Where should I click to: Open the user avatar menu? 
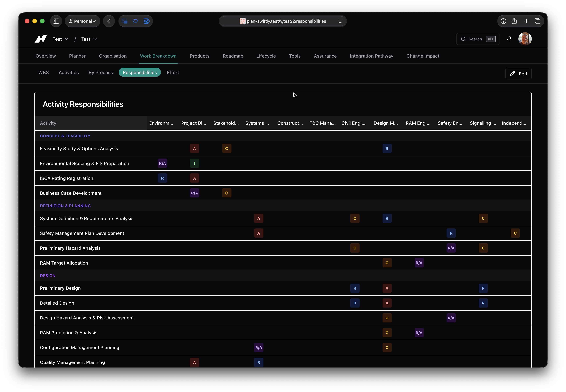(x=525, y=39)
